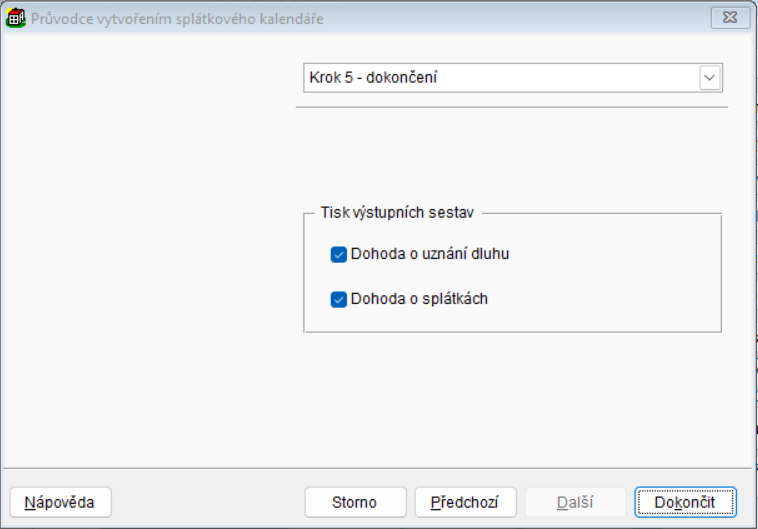Uncheck the 'Dohoda o uznání dluhu' checkbox
758x529 pixels.
point(338,254)
